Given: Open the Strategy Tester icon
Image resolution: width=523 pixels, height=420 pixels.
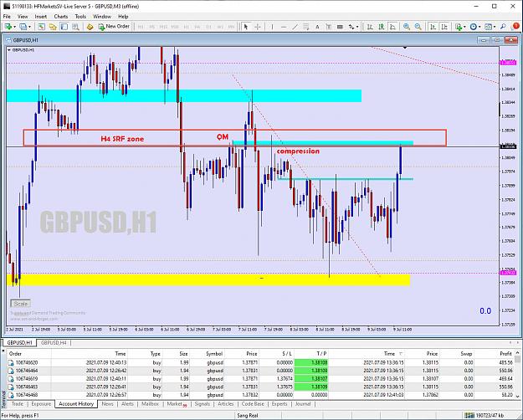Looking at the screenshot, I should [x=75, y=27].
